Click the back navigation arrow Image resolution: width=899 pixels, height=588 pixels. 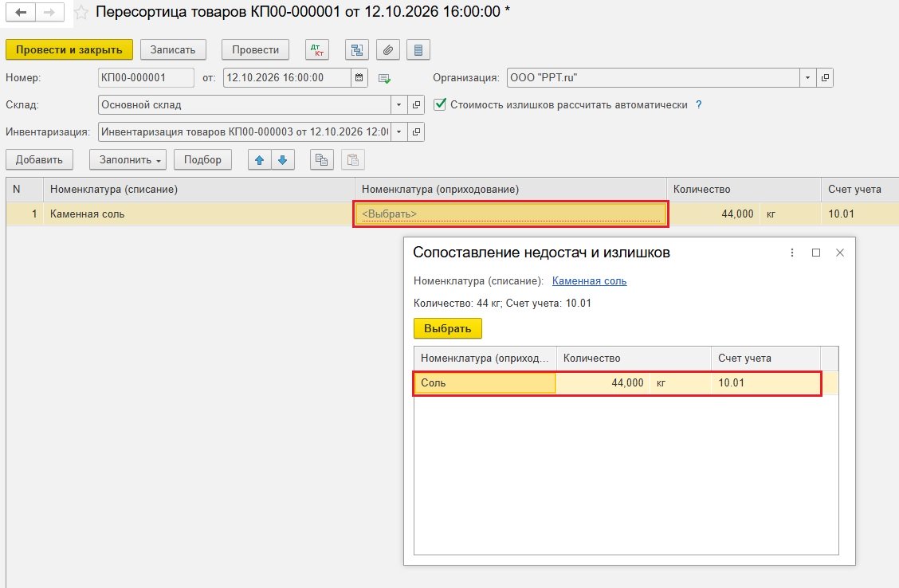[x=21, y=12]
